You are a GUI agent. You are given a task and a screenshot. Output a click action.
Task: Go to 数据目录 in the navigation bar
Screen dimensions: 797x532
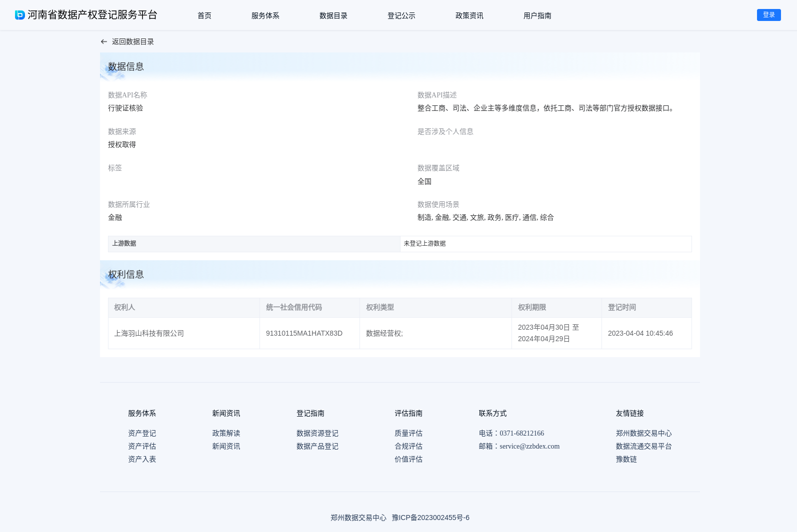pos(333,15)
